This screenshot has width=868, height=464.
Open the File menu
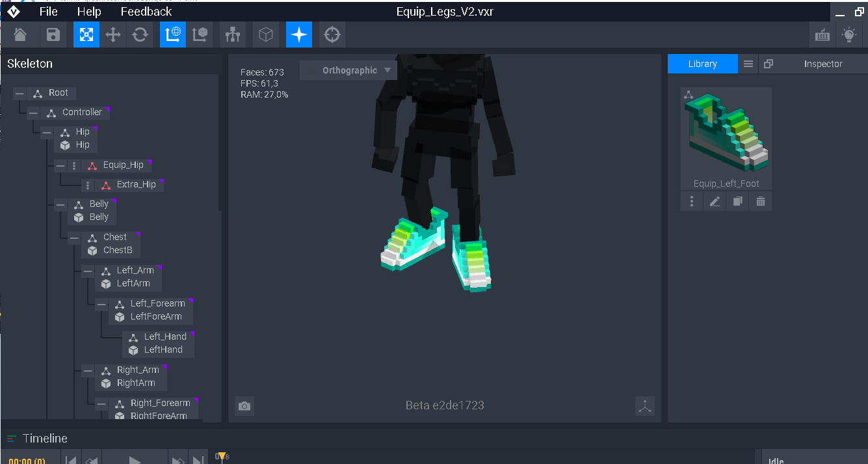pos(47,10)
